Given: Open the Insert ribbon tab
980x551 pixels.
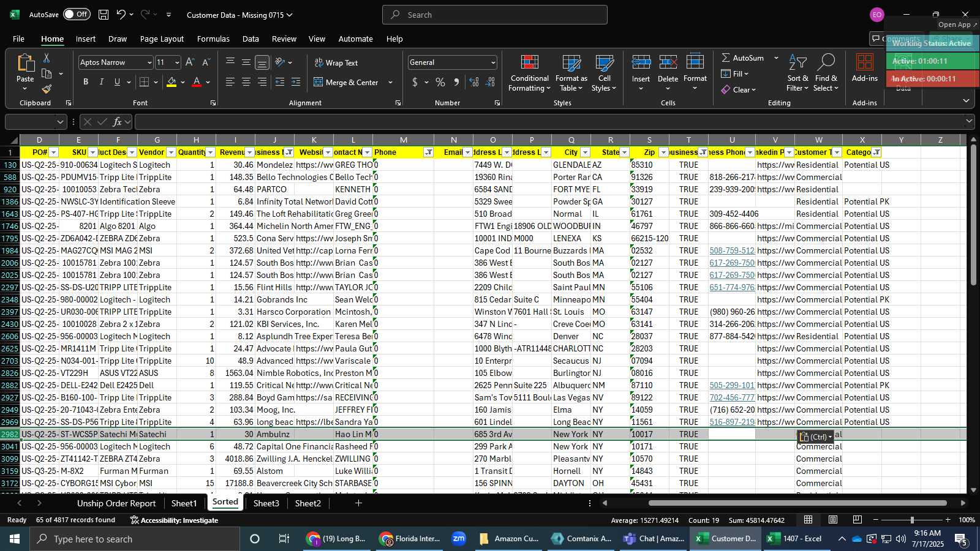Looking at the screenshot, I should [86, 39].
